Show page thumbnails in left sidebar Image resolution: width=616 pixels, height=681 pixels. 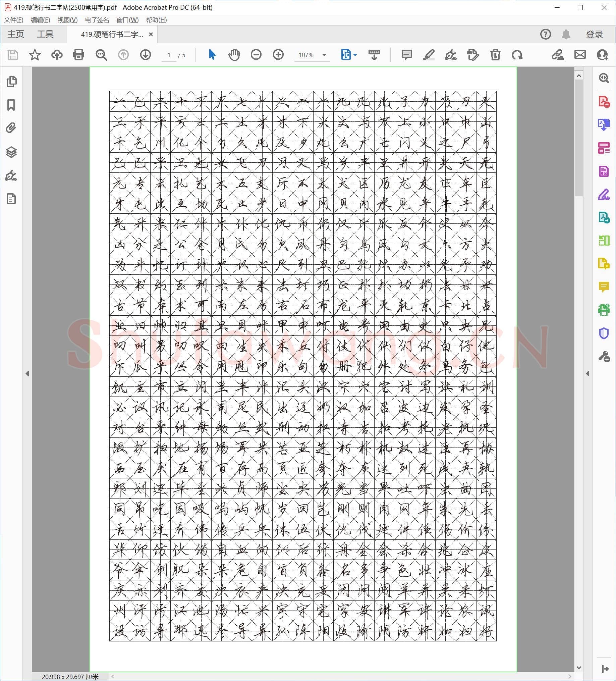(x=11, y=82)
